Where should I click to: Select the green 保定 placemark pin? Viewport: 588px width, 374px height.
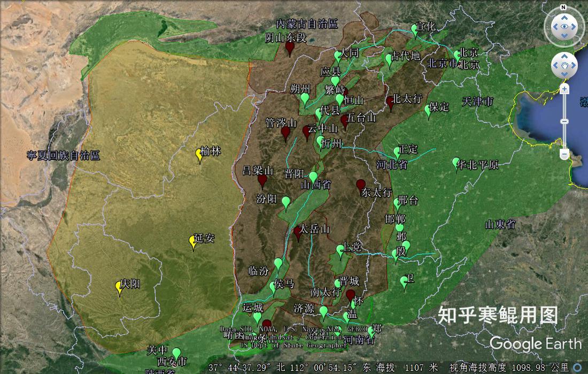(428, 110)
